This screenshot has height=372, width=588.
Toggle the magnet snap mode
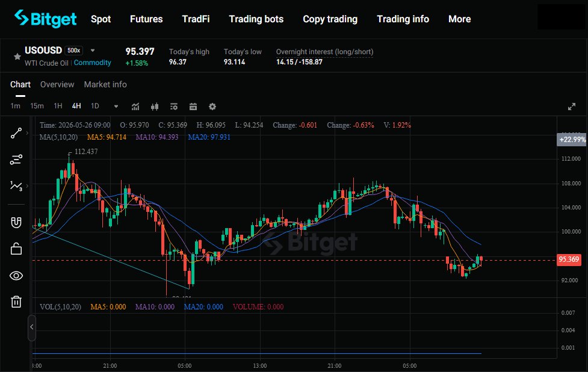[x=16, y=222]
